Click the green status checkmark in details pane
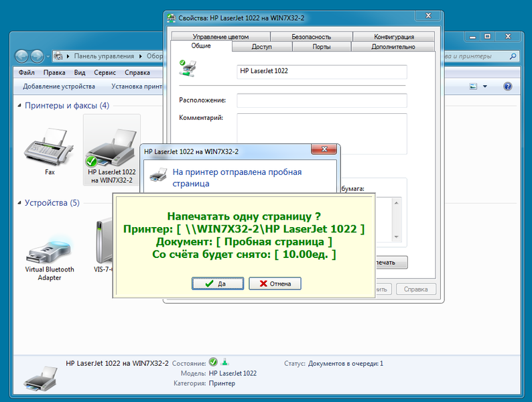The width and height of the screenshot is (532, 402). tap(213, 362)
